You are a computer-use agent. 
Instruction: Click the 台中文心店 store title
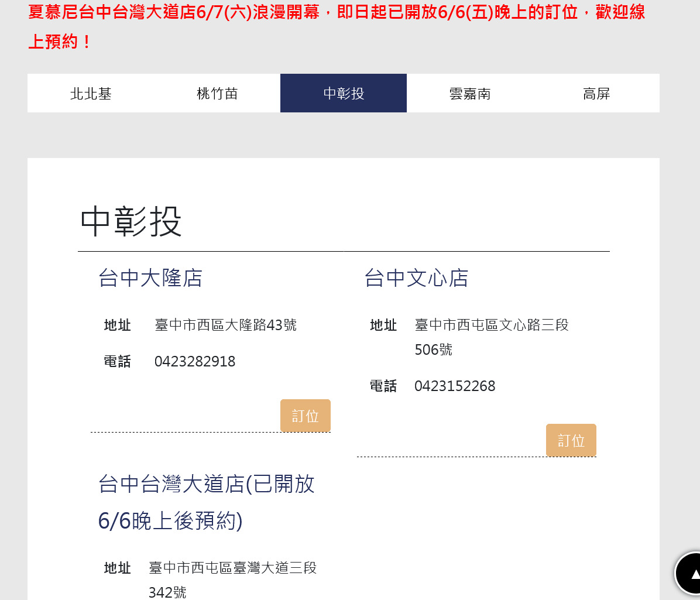(416, 278)
